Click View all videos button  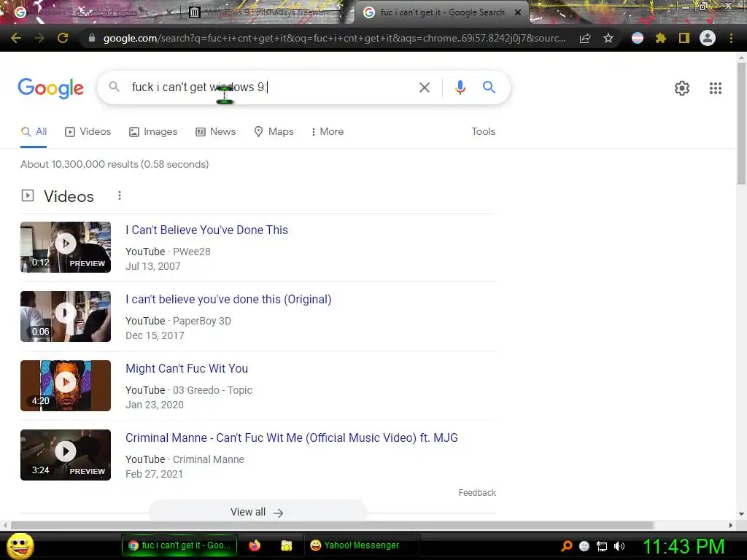click(x=258, y=512)
